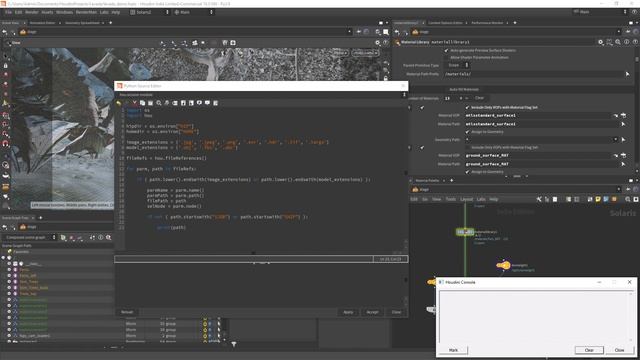Image resolution: width=640 pixels, height=360 pixels.
Task: Open the Windows menu in main menu bar
Action: click(x=64, y=12)
